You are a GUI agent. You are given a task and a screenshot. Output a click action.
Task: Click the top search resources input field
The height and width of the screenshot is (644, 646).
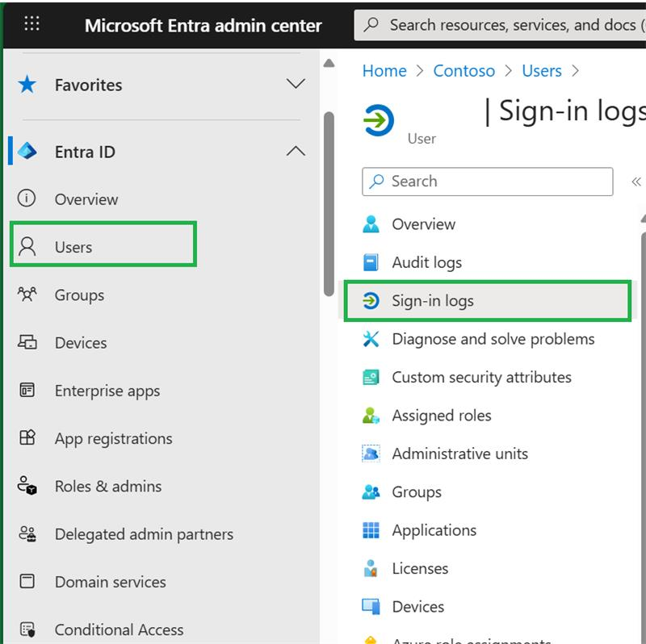500,25
